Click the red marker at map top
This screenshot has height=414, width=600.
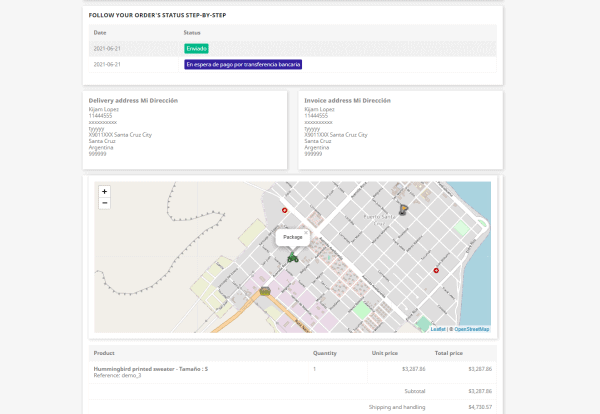[284, 211]
